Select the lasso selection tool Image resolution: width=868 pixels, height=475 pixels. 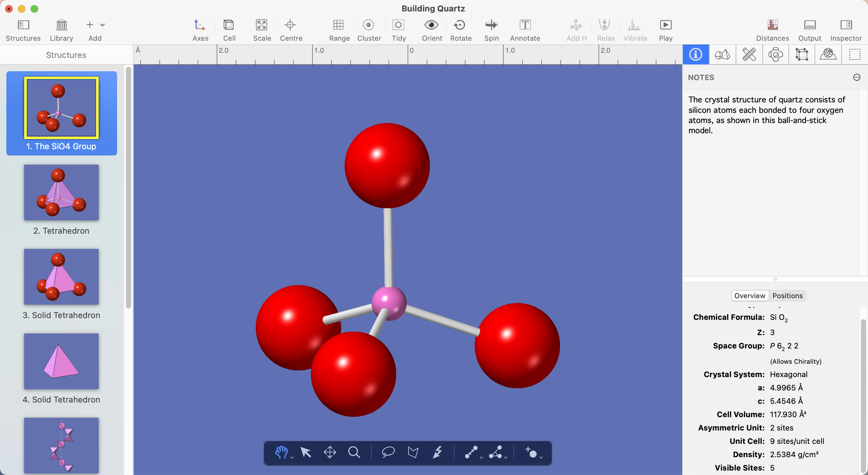388,452
